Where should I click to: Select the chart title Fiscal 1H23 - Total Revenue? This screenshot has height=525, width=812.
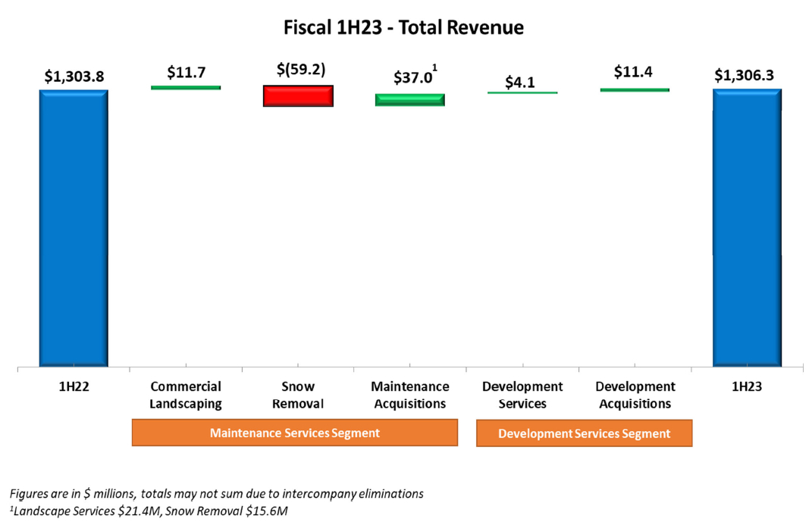coord(403,28)
